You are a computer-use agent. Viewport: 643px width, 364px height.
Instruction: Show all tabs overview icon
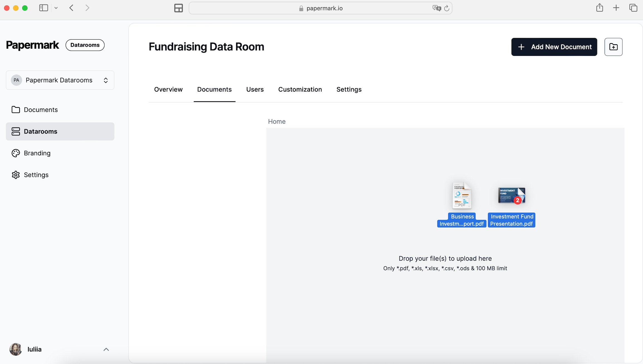tap(633, 8)
